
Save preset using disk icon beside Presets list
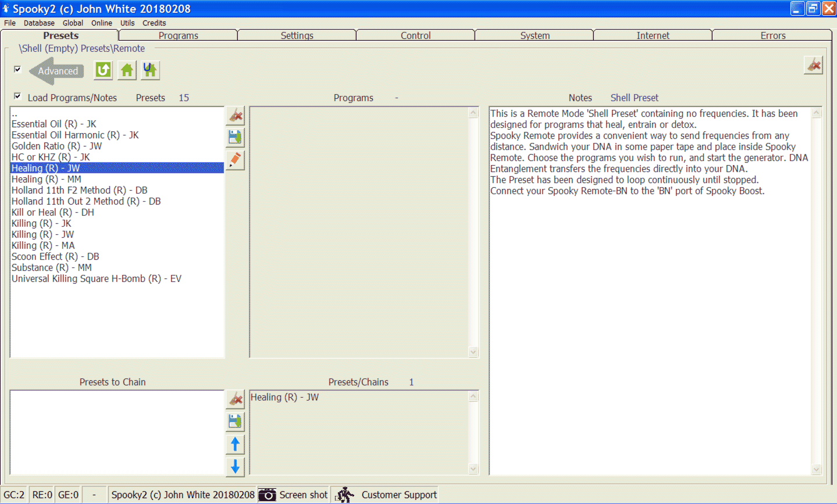[236, 138]
